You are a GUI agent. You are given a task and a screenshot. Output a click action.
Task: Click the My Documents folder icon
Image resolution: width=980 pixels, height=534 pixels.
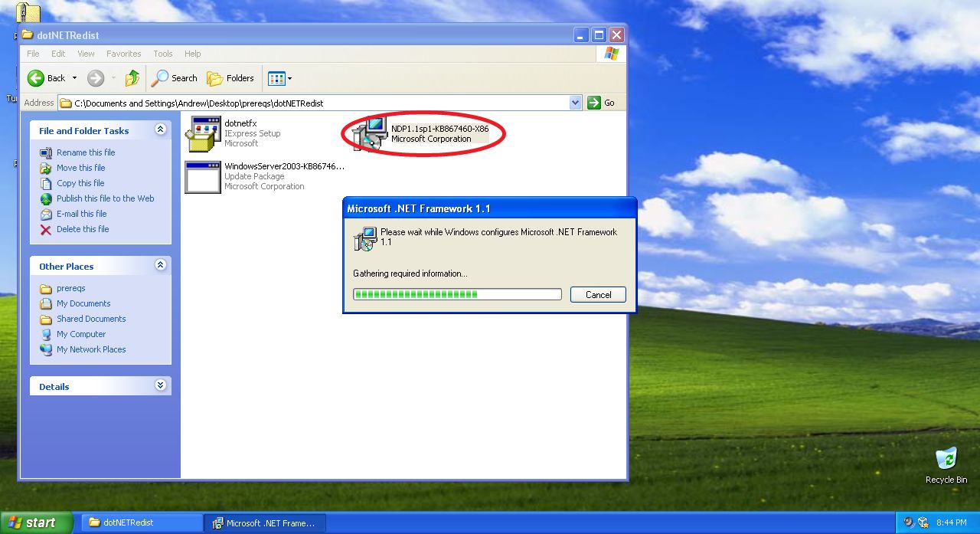click(46, 303)
